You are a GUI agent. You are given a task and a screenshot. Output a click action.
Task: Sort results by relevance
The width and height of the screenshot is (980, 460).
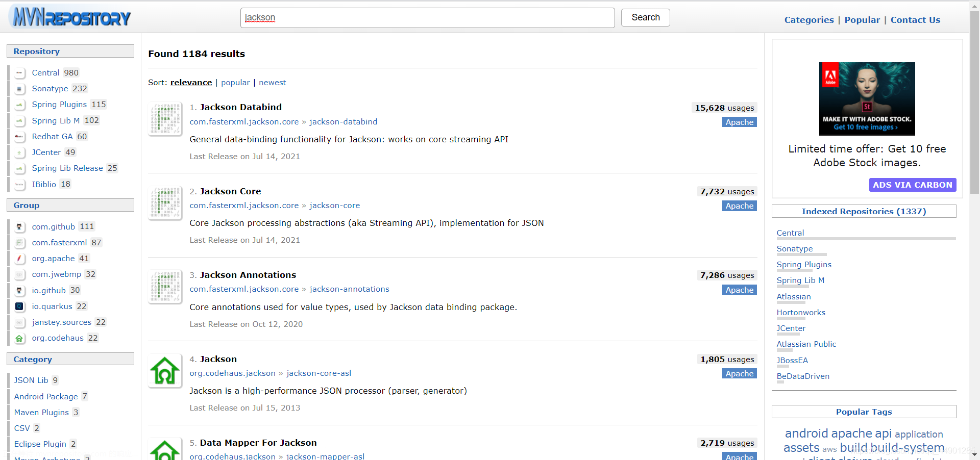191,83
